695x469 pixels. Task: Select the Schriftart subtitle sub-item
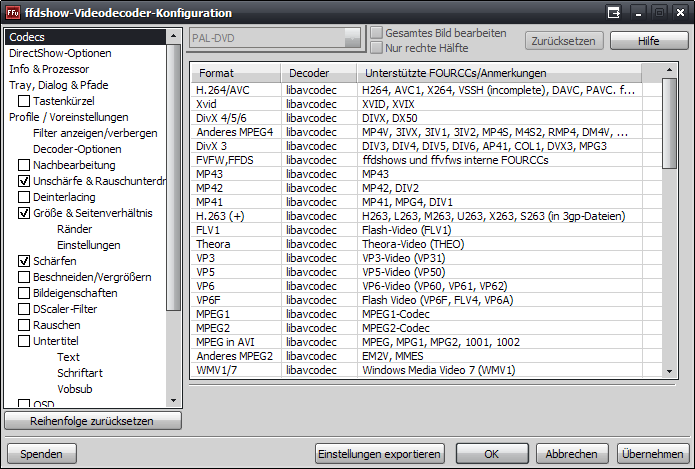[x=80, y=373]
